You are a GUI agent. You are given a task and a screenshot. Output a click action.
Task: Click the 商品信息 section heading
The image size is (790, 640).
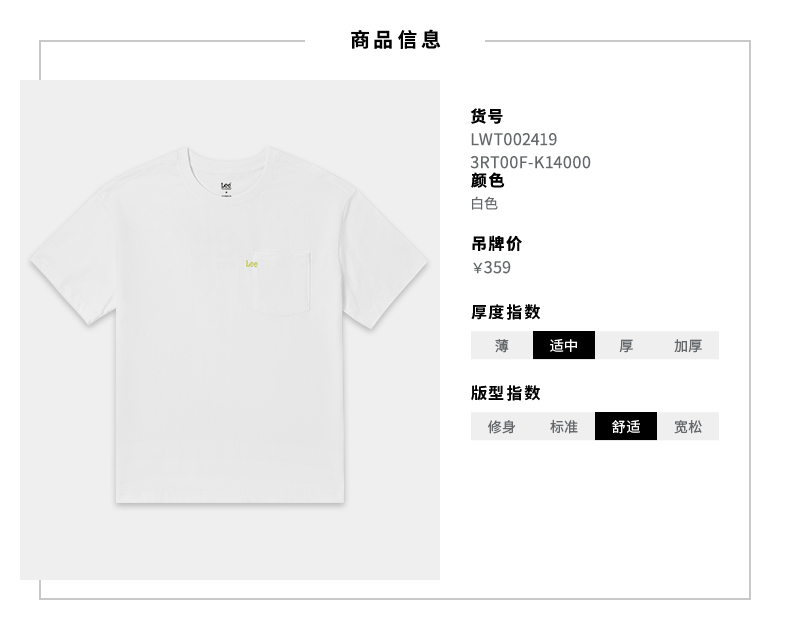(396, 40)
